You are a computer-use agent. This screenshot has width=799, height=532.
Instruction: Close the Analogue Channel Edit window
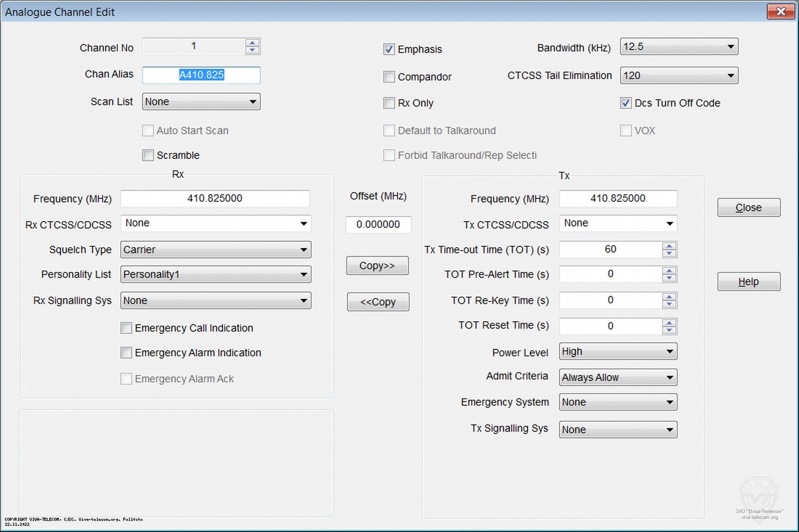click(x=780, y=12)
